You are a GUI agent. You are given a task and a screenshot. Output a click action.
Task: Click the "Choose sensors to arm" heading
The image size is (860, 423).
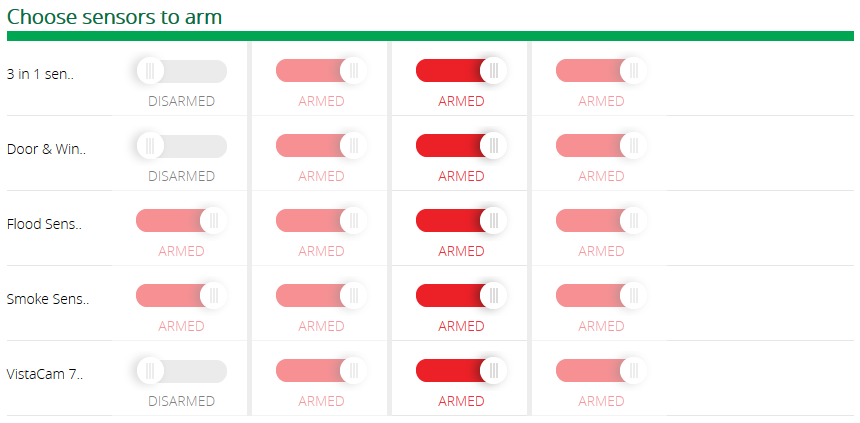[115, 17]
